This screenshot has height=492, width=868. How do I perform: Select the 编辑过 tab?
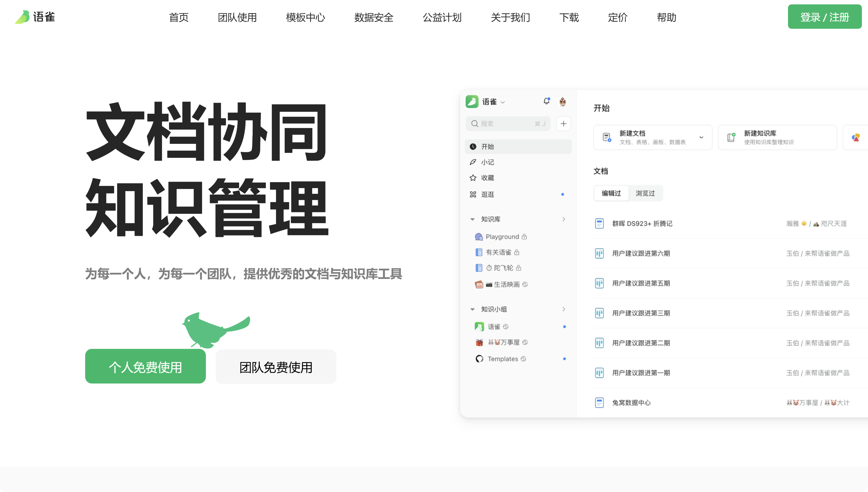(611, 193)
